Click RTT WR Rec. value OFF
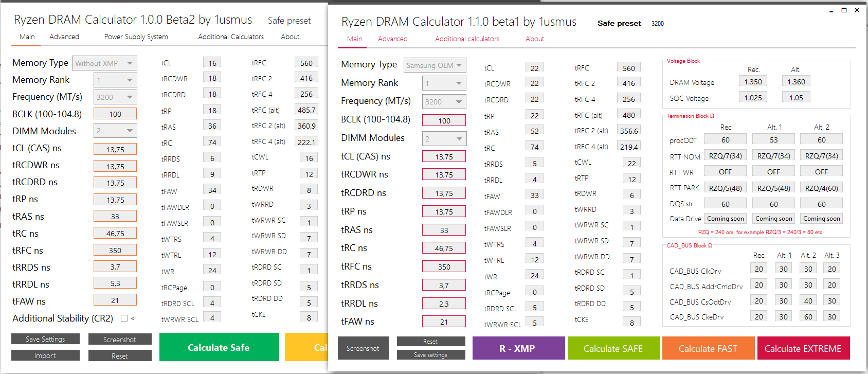Screen dimensions: 868x374 pos(726,171)
